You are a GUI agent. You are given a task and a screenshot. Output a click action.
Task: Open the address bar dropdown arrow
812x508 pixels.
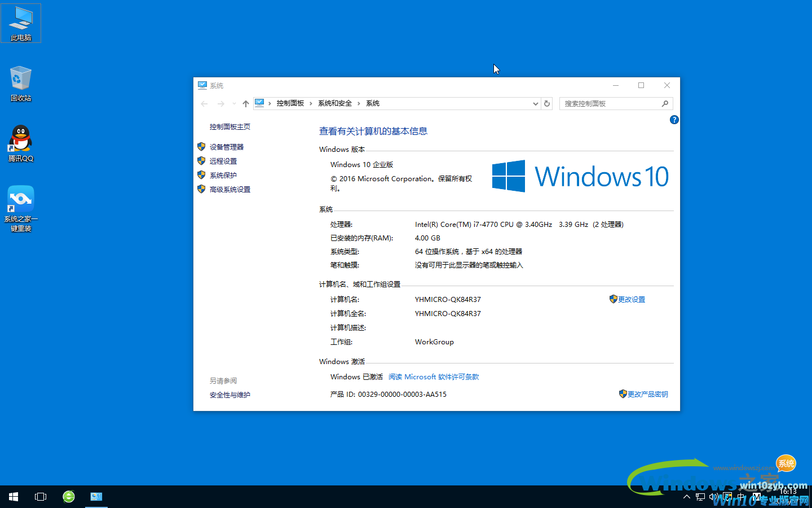pos(535,103)
